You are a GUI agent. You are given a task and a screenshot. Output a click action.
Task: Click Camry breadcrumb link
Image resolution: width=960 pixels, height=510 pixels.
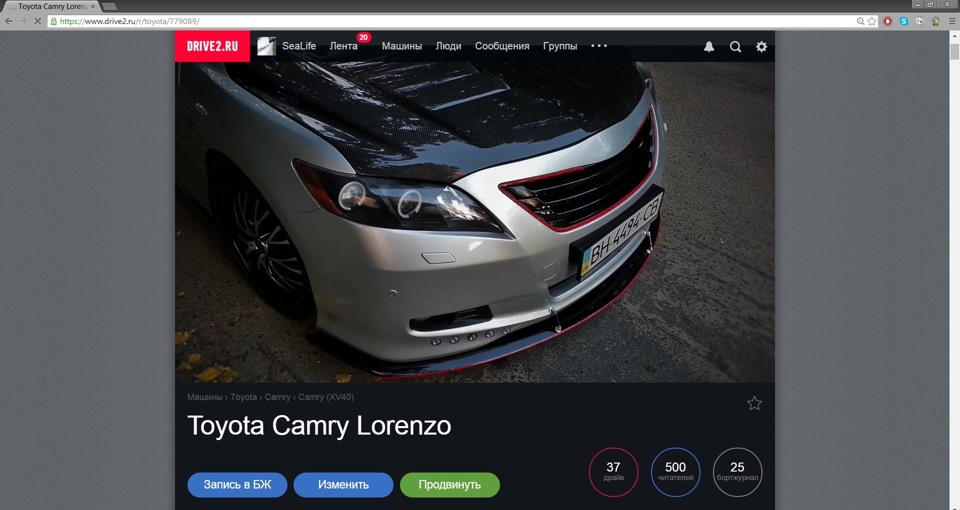[x=277, y=397]
